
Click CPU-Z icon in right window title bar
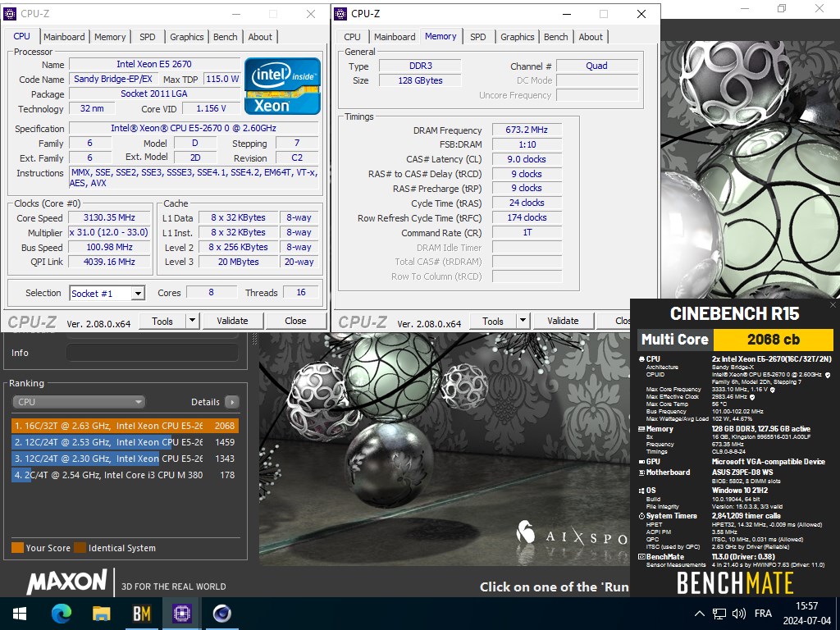[340, 14]
